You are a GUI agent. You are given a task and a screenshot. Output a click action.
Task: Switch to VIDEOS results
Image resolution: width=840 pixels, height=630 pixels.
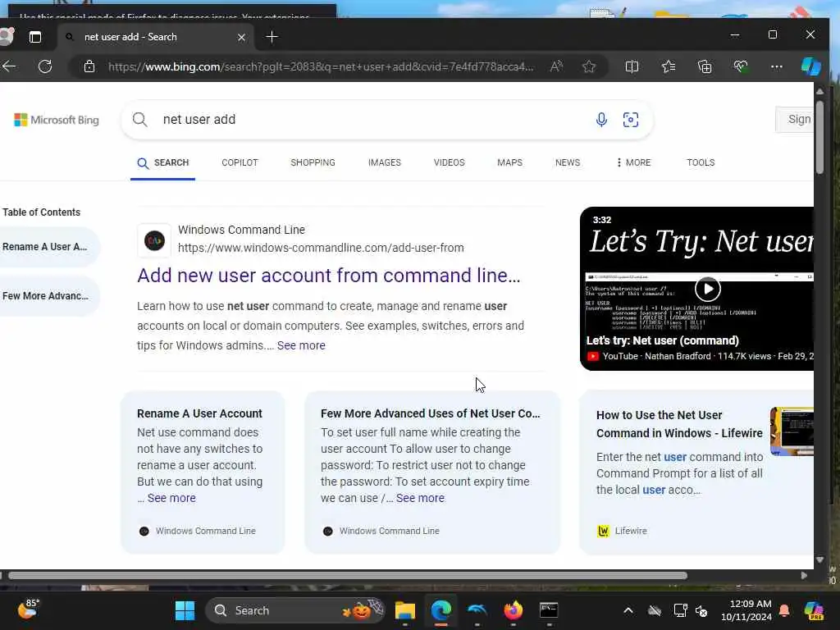point(449,163)
